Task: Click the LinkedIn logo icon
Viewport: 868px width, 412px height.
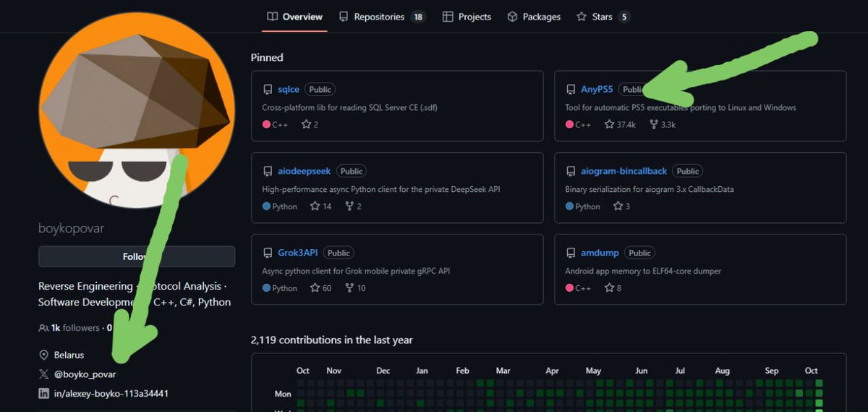Action: [x=43, y=393]
